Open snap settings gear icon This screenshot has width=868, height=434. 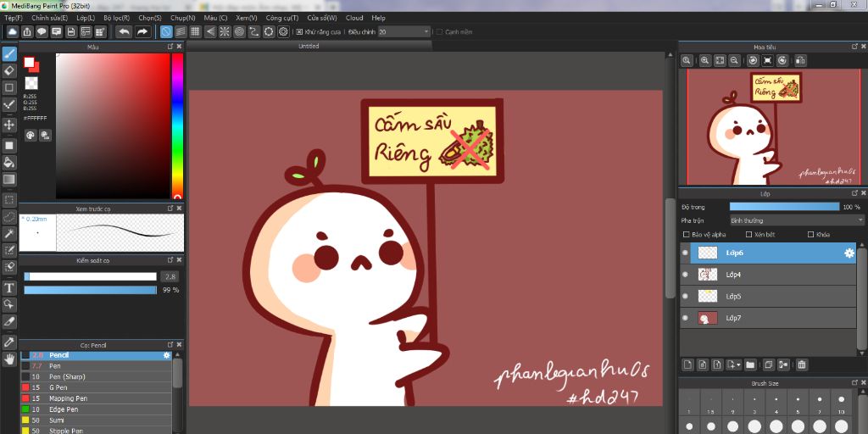(283, 31)
